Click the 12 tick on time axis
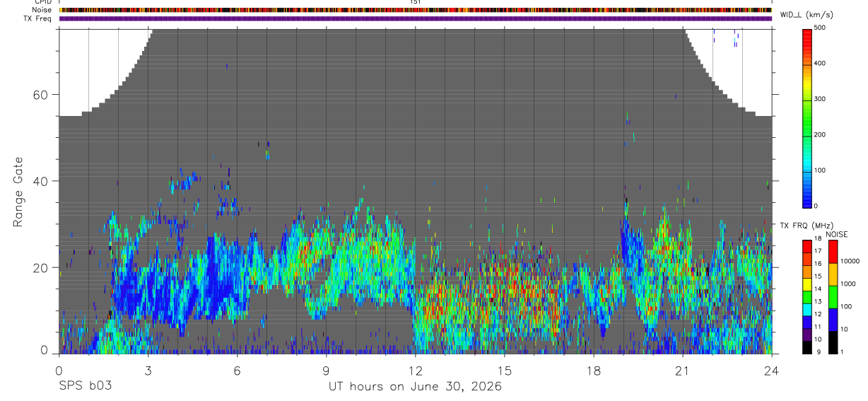Screen dimensions: 868x401 click(x=415, y=371)
